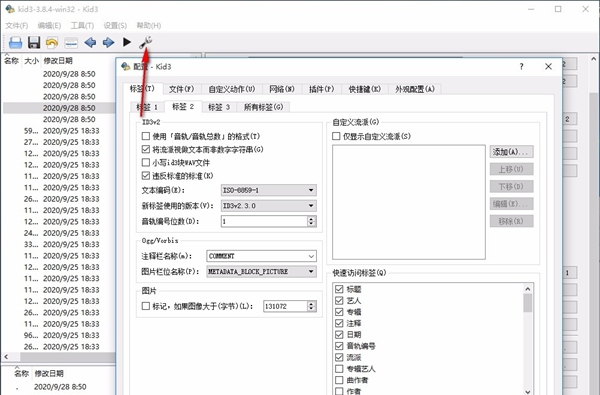
Task: Switch to 插件(P) tab
Action: pyautogui.click(x=321, y=89)
